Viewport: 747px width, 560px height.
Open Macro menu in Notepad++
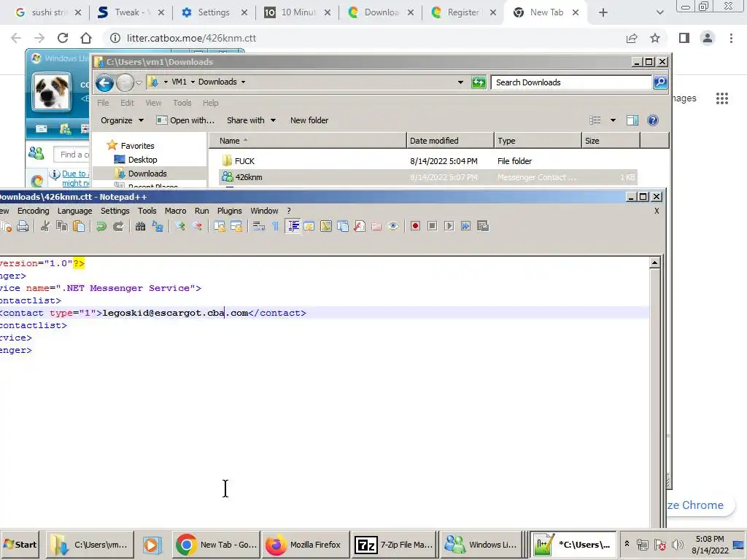[x=175, y=211]
